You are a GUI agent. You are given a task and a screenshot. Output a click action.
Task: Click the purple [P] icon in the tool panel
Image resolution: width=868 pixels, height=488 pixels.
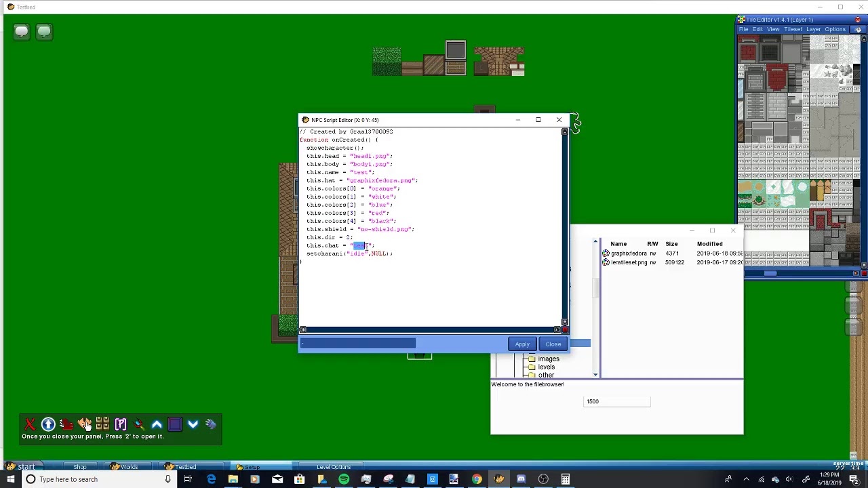click(121, 424)
